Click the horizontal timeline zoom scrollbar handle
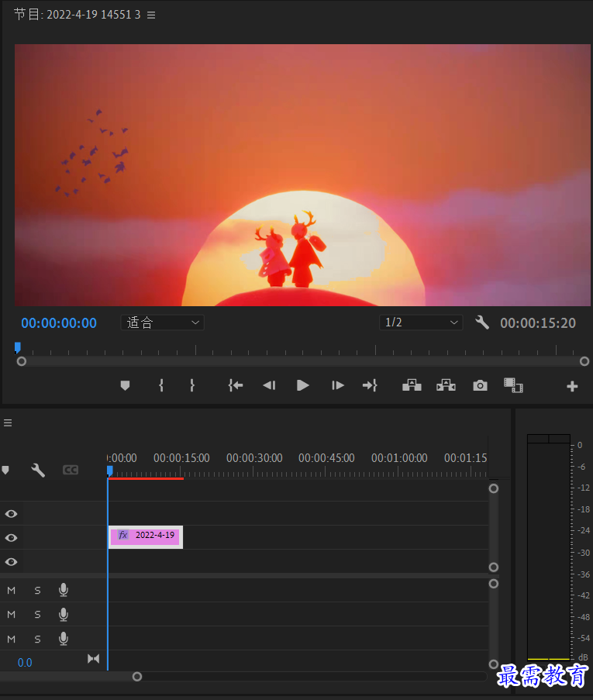This screenshot has height=700, width=593. coord(137,677)
